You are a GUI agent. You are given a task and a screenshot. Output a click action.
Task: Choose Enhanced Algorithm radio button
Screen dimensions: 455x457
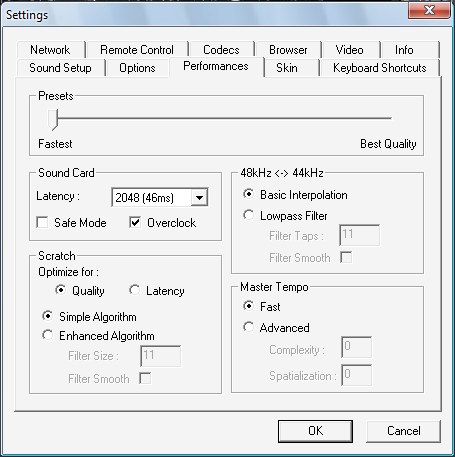48,335
